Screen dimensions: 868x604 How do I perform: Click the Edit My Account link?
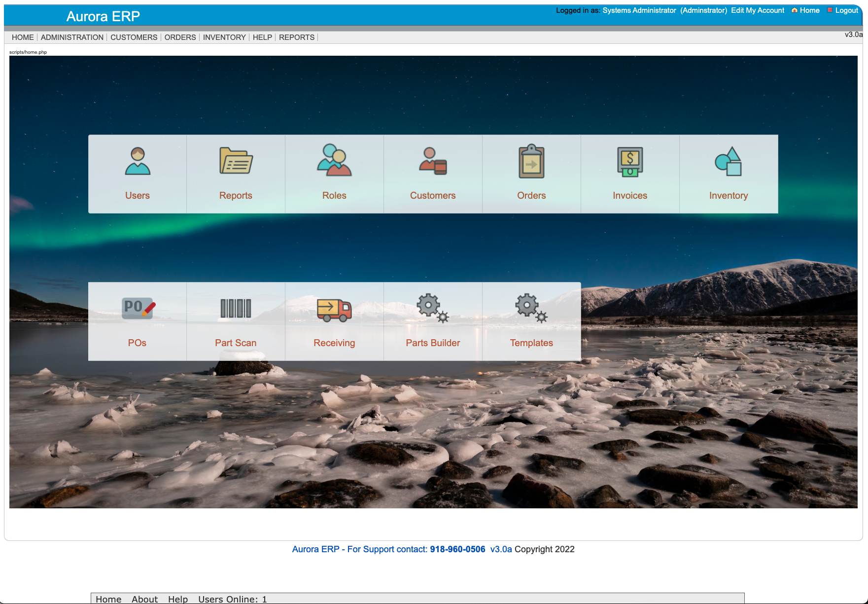[x=758, y=10]
